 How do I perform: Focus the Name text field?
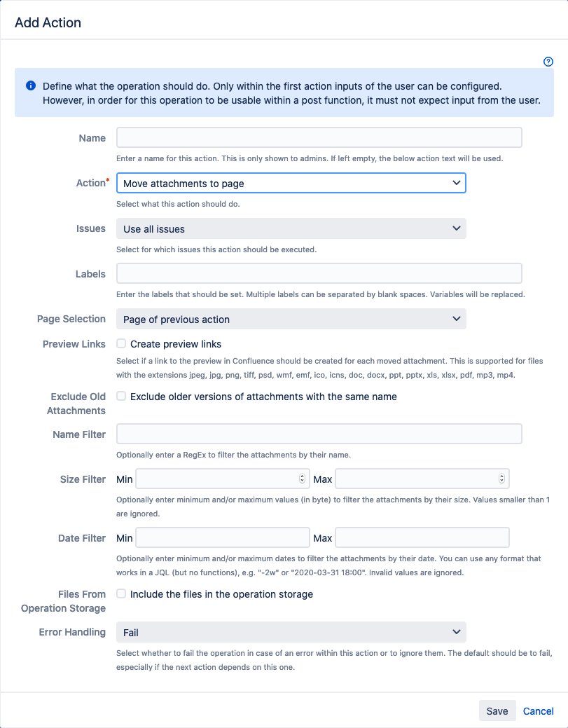[319, 137]
